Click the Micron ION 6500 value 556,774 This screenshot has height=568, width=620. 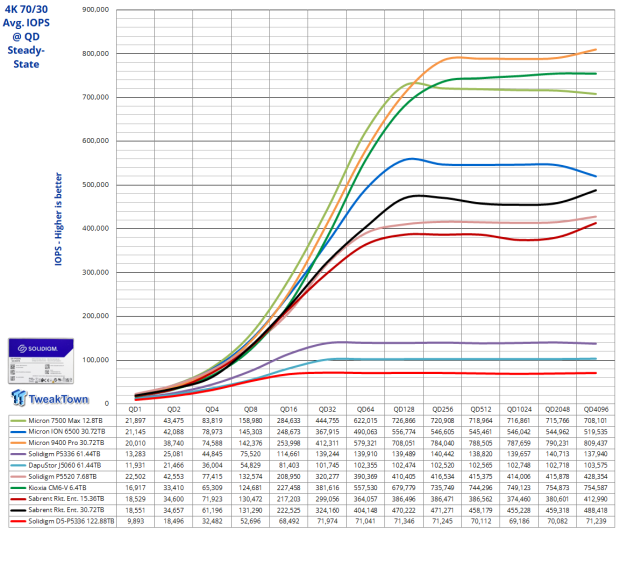pyautogui.click(x=404, y=432)
